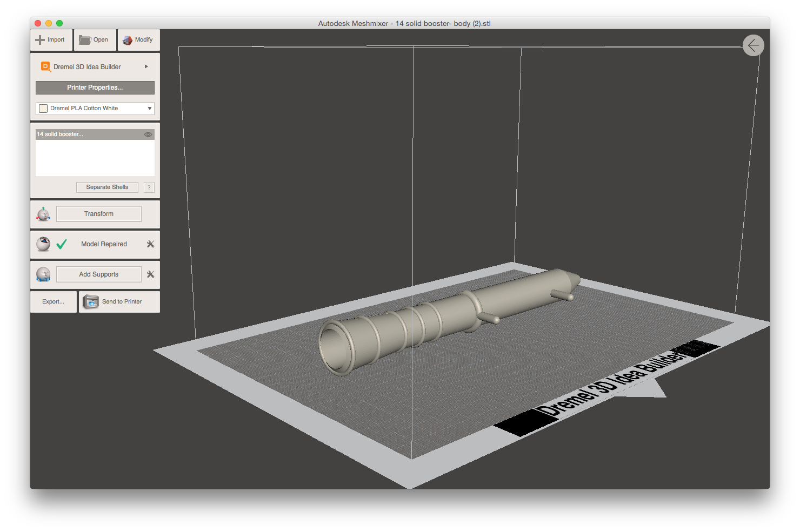Click the Open folder icon

tap(85, 40)
